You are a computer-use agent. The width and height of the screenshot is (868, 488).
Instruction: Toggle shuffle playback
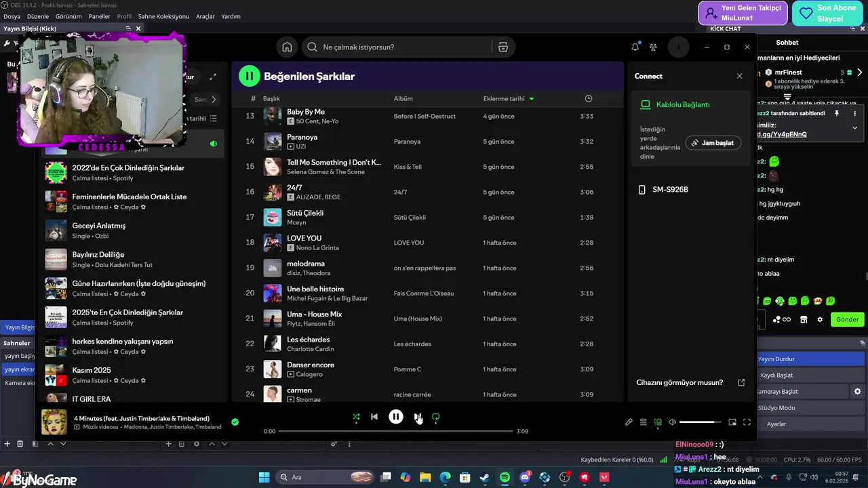tap(356, 417)
